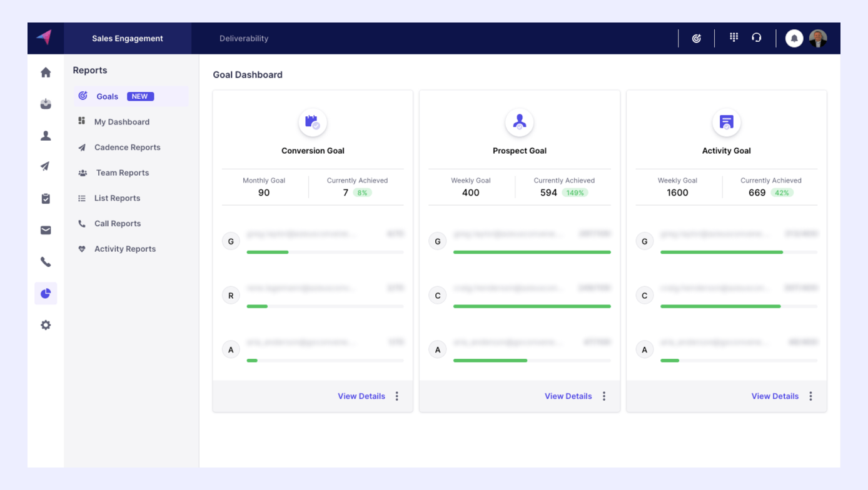Open the email envelope icon in sidebar
This screenshot has height=490, width=868.
point(46,231)
